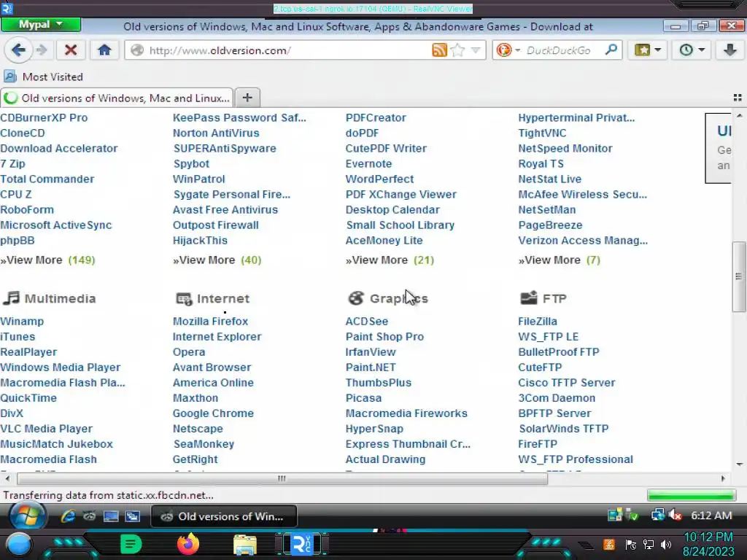The image size is (747, 560).
Task: Click the tab groups grid icon
Action: 738,98
